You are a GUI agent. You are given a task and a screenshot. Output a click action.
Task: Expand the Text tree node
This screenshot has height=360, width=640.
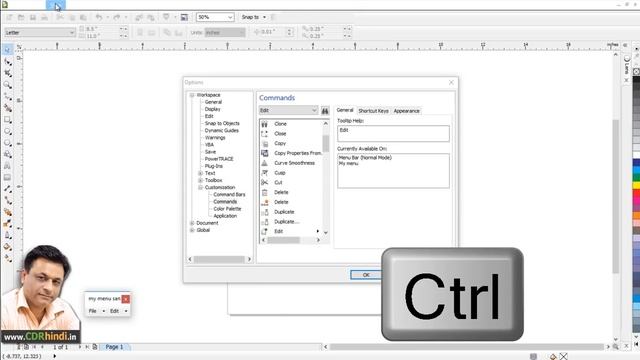200,173
